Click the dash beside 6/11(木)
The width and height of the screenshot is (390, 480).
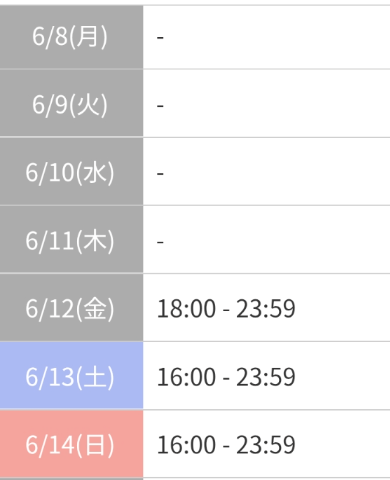pyautogui.click(x=160, y=242)
